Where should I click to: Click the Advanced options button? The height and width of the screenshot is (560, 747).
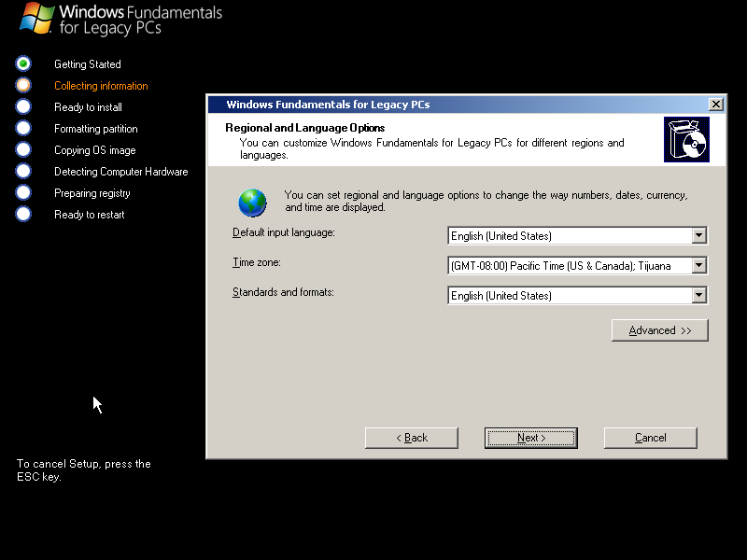(x=659, y=329)
